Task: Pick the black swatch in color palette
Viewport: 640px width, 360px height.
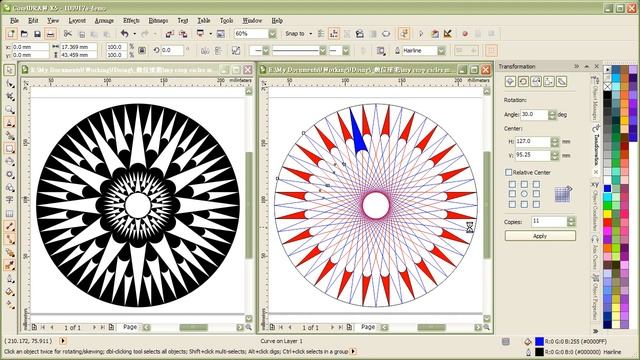Action: point(608,95)
